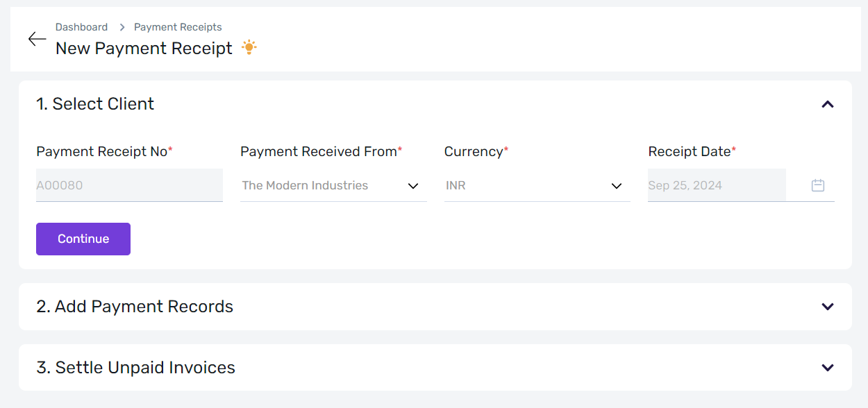Collapse Select Client section with up chevron
868x408 pixels.
coord(827,105)
